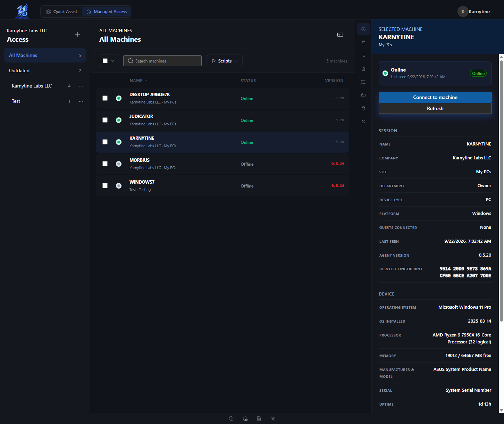Image resolution: width=504 pixels, height=424 pixels.
Task: Tick the JUDICATOR checkbox
Action: tap(105, 120)
